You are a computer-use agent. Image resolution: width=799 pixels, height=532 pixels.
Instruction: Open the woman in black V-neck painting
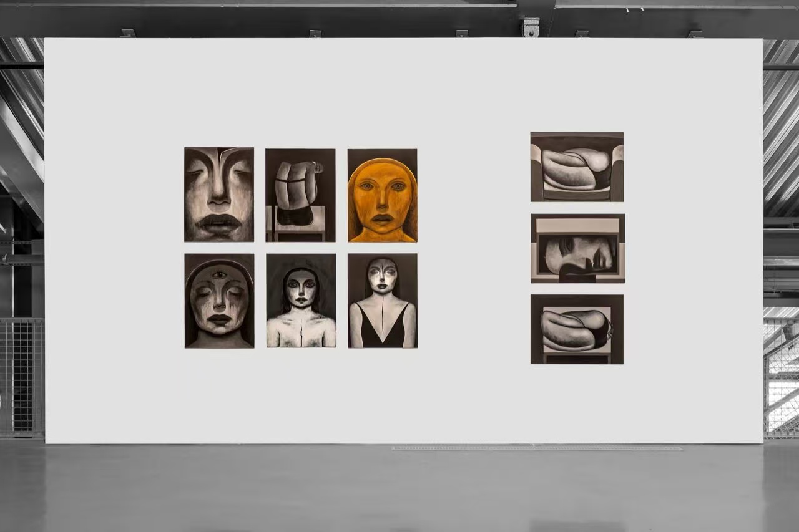point(383,300)
